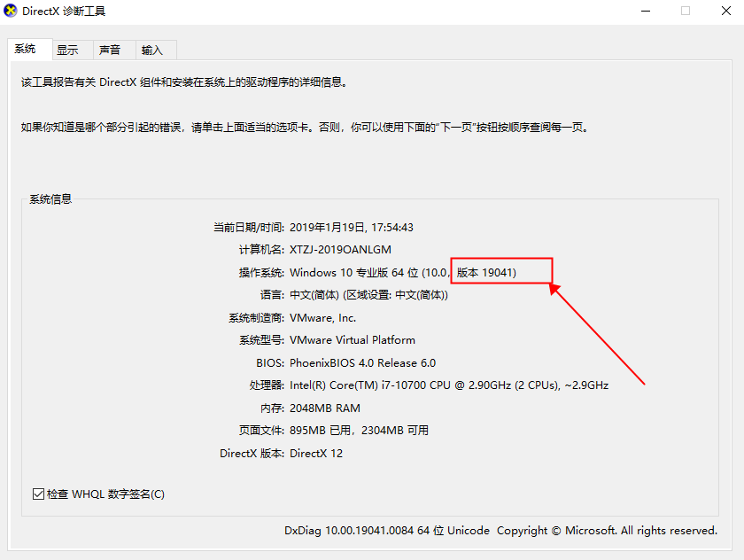Image resolution: width=744 pixels, height=560 pixels.
Task: Select the 输入 tab
Action: click(152, 50)
